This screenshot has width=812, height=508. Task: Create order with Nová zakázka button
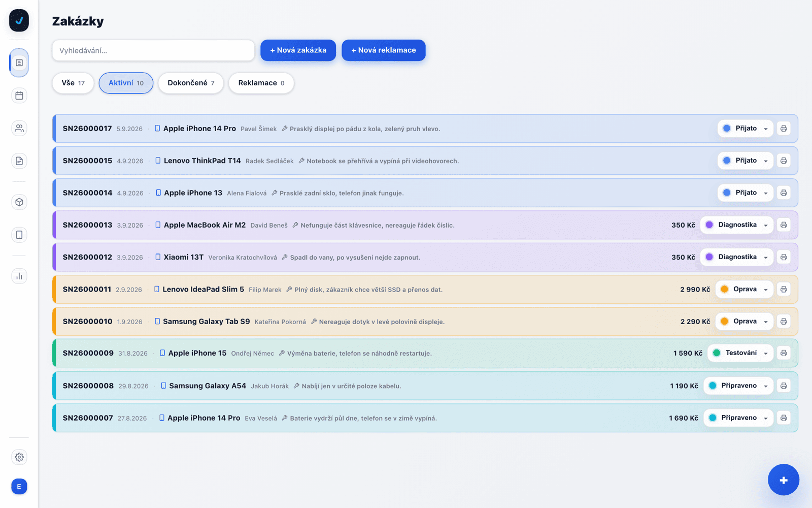[x=298, y=50]
